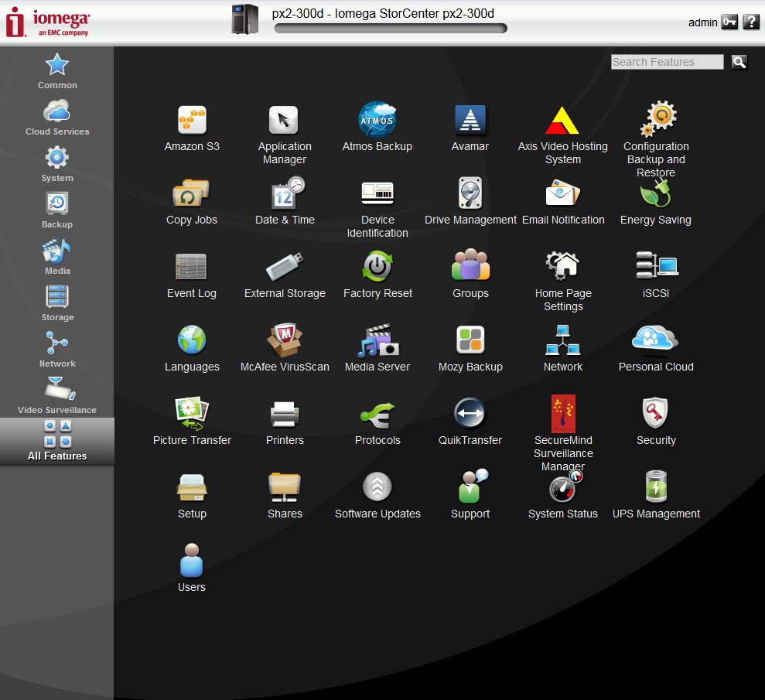View System Status
This screenshot has height=700, width=765.
[x=563, y=494]
